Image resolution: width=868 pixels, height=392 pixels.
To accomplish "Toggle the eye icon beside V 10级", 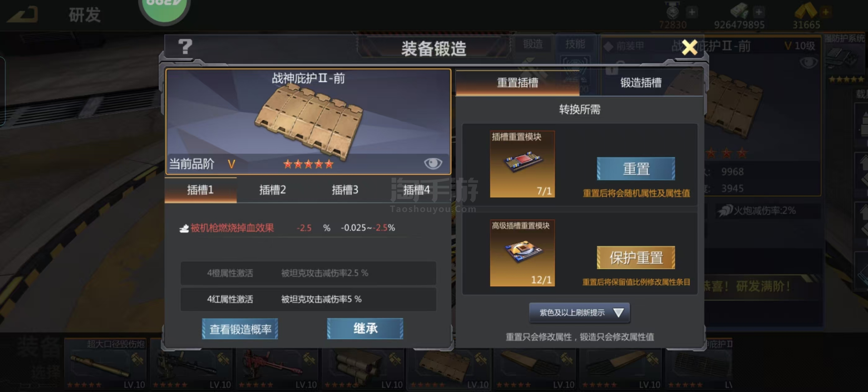I will coord(808,62).
